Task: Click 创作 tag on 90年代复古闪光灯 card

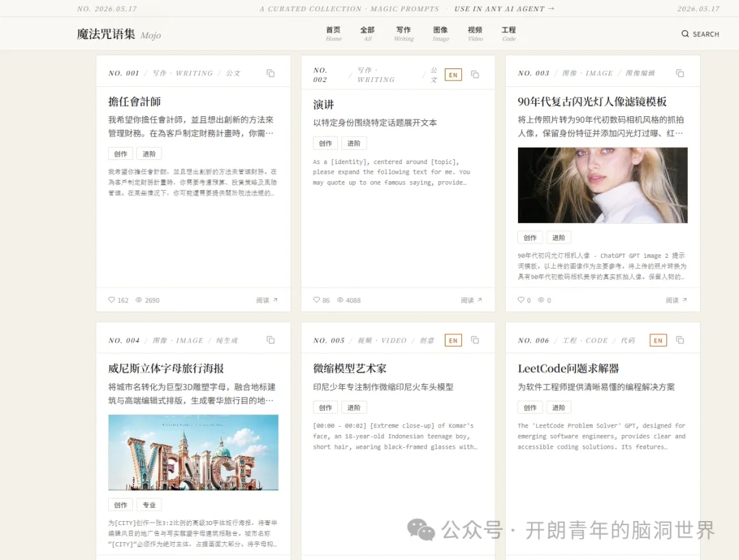Action: 530,237
